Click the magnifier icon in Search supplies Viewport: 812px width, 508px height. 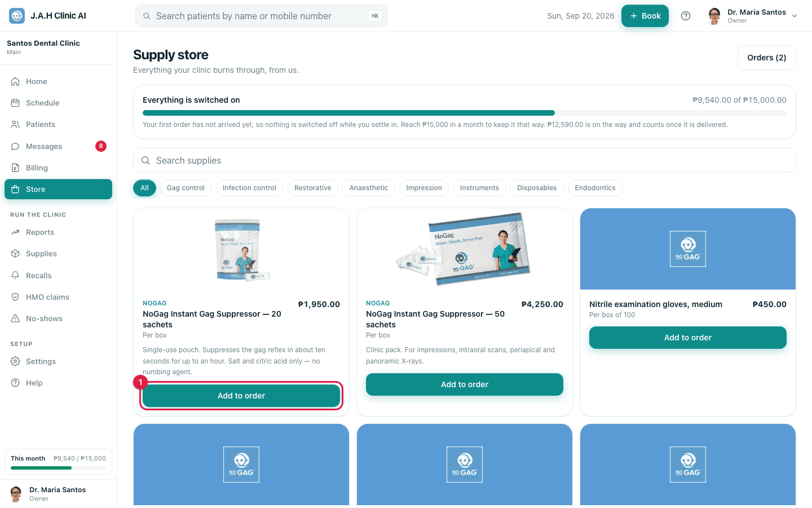(145, 160)
